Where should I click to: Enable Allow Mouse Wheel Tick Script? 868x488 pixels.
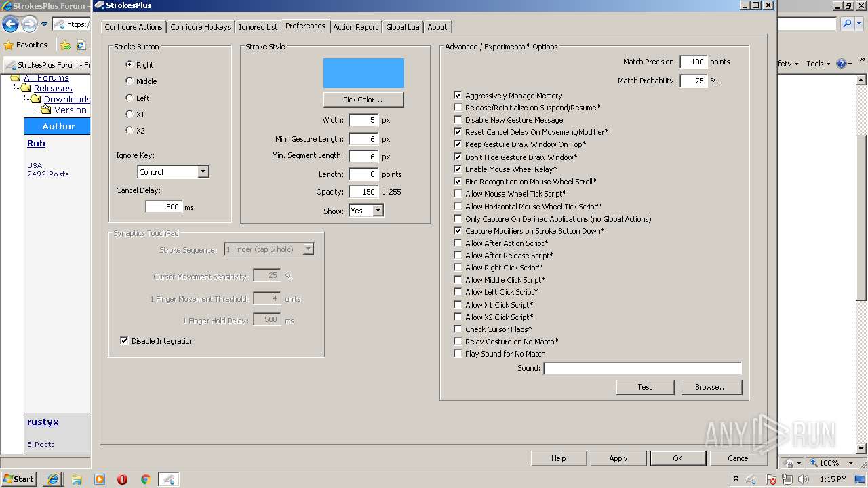click(458, 194)
